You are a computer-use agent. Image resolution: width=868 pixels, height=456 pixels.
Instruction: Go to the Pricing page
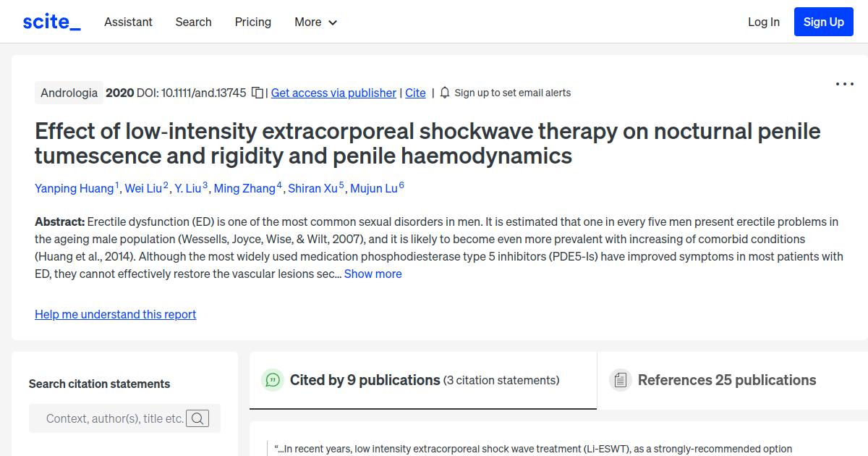coord(252,22)
